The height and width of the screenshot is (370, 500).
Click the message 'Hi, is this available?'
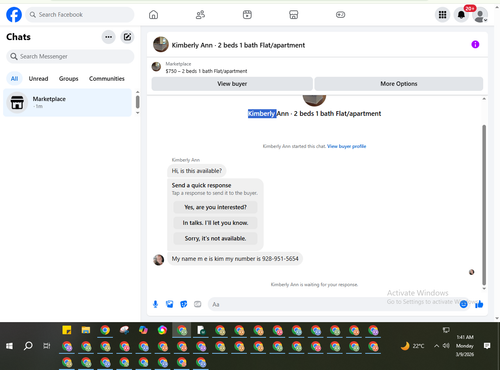[197, 171]
